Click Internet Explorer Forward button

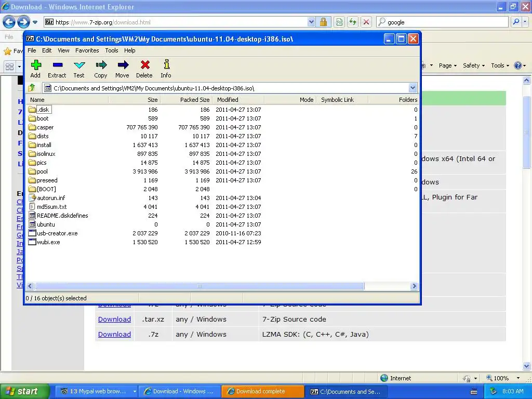point(23,22)
